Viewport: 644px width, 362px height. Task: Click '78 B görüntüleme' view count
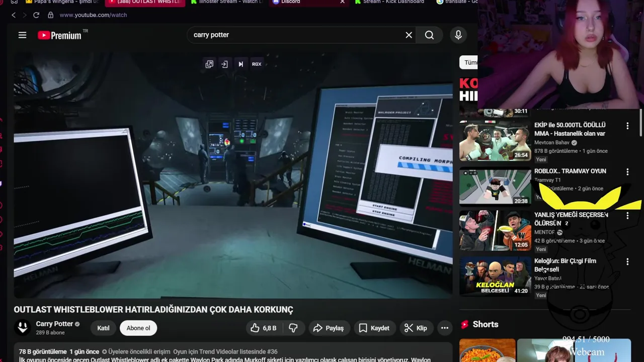point(43,351)
